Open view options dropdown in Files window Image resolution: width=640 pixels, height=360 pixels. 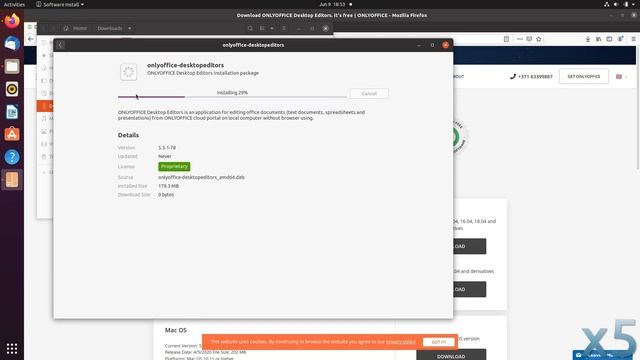[272, 28]
